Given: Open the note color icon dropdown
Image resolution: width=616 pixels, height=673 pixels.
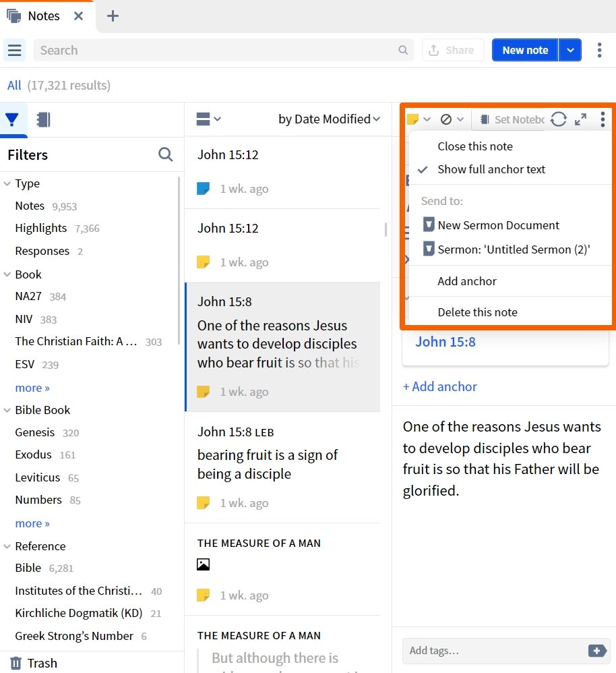Looking at the screenshot, I should [x=419, y=119].
